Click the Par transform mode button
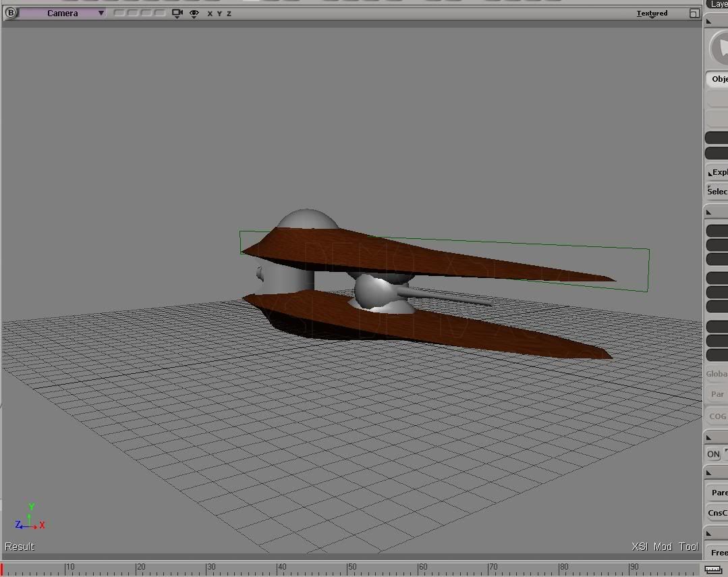The image size is (728, 577). click(x=717, y=394)
